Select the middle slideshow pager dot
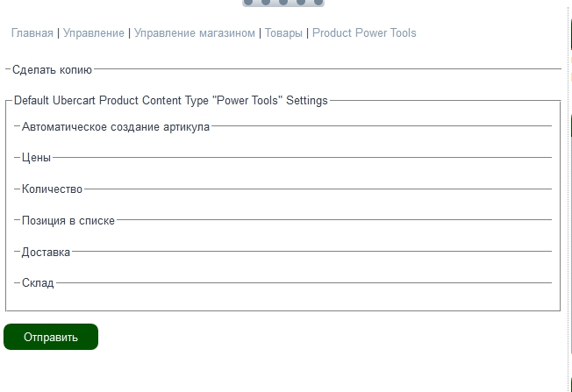 (283, 2)
